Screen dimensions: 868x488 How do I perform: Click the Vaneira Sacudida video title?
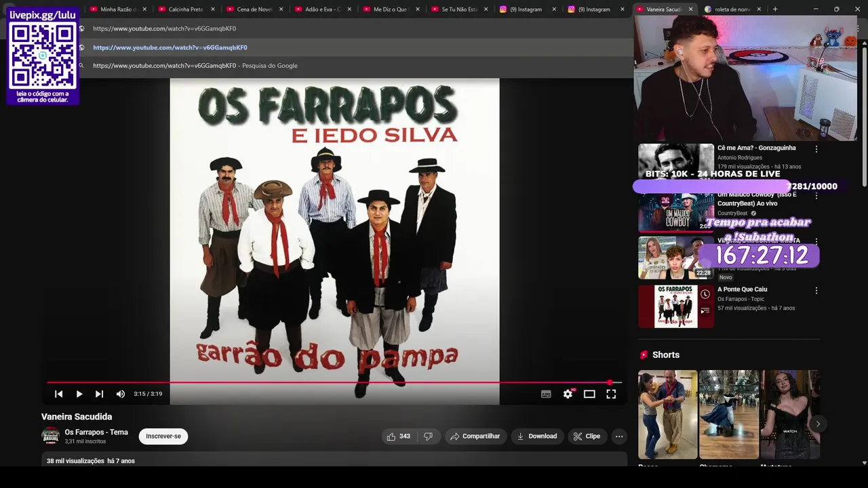[77, 417]
